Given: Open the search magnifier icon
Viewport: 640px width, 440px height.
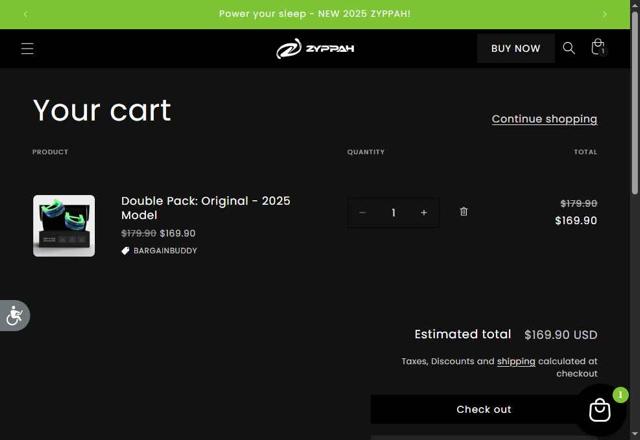Looking at the screenshot, I should (x=569, y=48).
